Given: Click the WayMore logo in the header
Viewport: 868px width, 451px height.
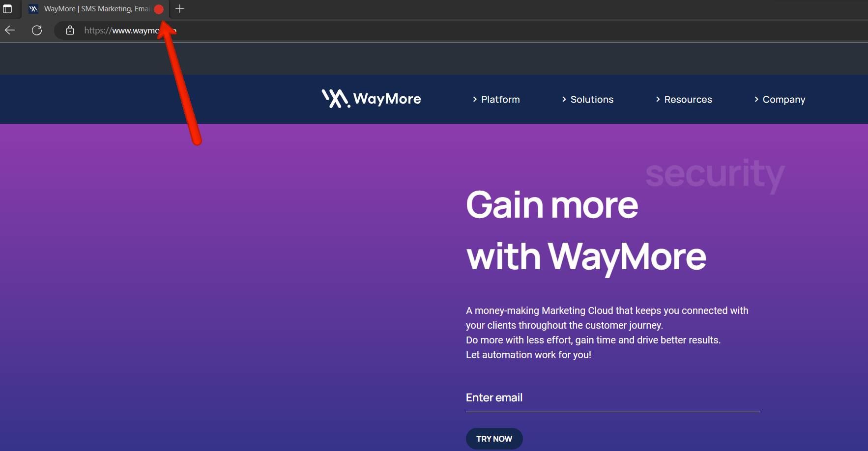Looking at the screenshot, I should [x=372, y=99].
